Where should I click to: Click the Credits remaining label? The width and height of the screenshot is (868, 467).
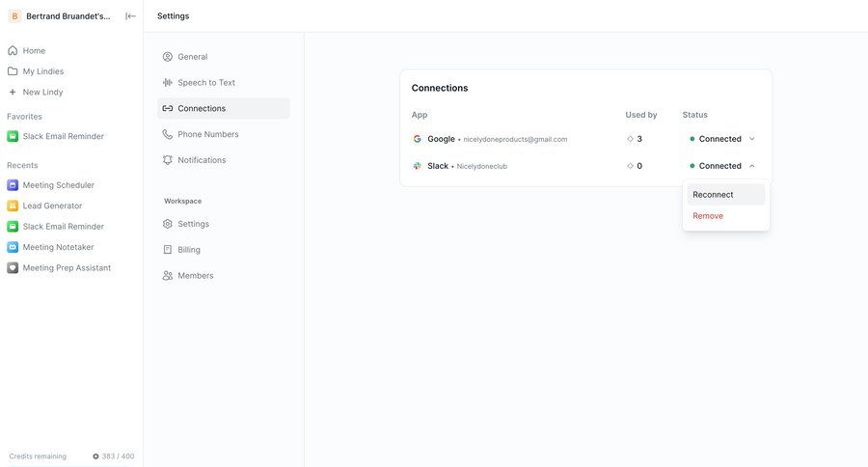tap(38, 456)
